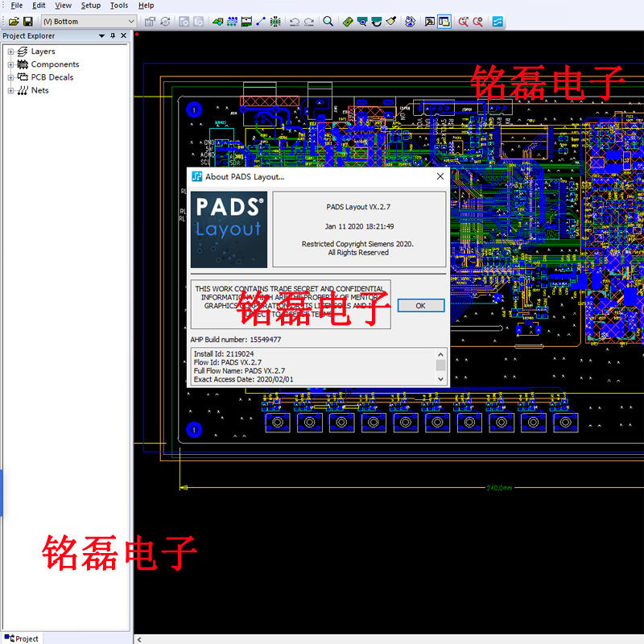Click the 'Flow Id: PADS VX.2.7' line
This screenshot has height=644, width=644.
[x=228, y=362]
